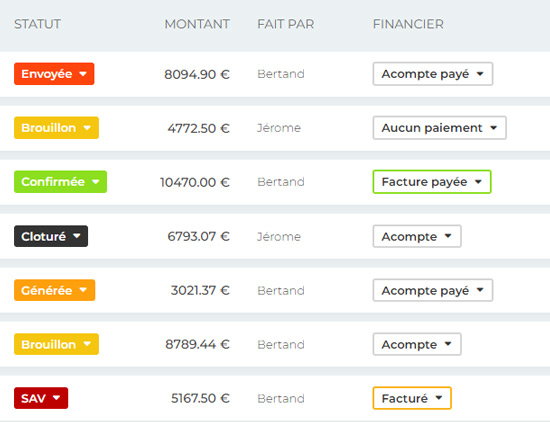
Task: Sort by the STATUT column header
Action: [x=37, y=24]
